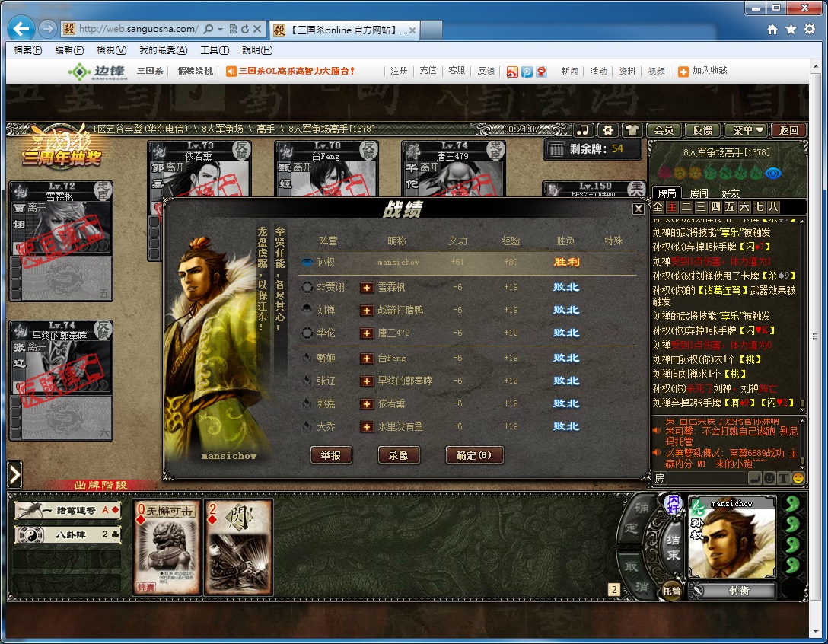Viewport: 828px width, 644px height.
Task: Select the 六 log filter
Action: 744,207
